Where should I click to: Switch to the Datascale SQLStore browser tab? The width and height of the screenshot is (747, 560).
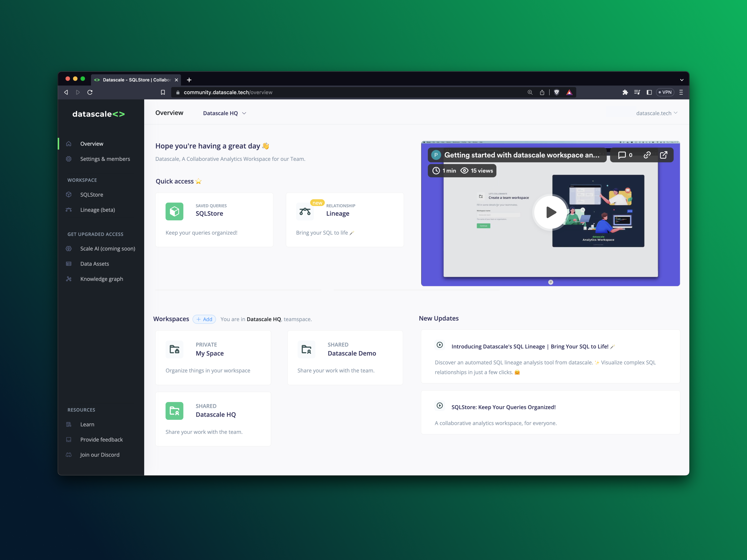click(136, 80)
